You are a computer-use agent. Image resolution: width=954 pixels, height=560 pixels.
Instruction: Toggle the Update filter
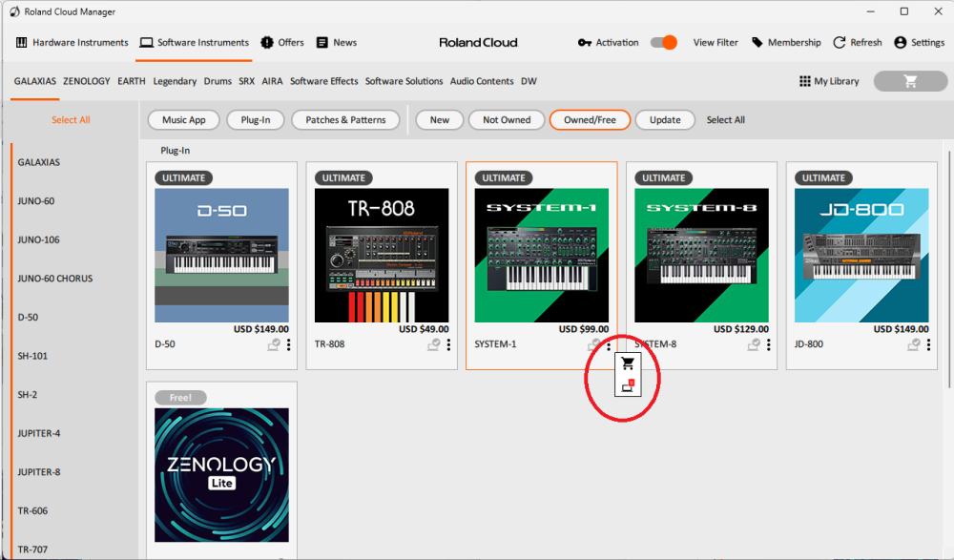tap(665, 120)
